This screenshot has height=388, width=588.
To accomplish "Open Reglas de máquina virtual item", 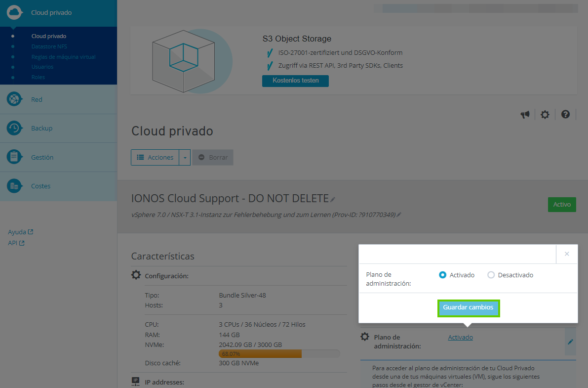I will coord(63,57).
